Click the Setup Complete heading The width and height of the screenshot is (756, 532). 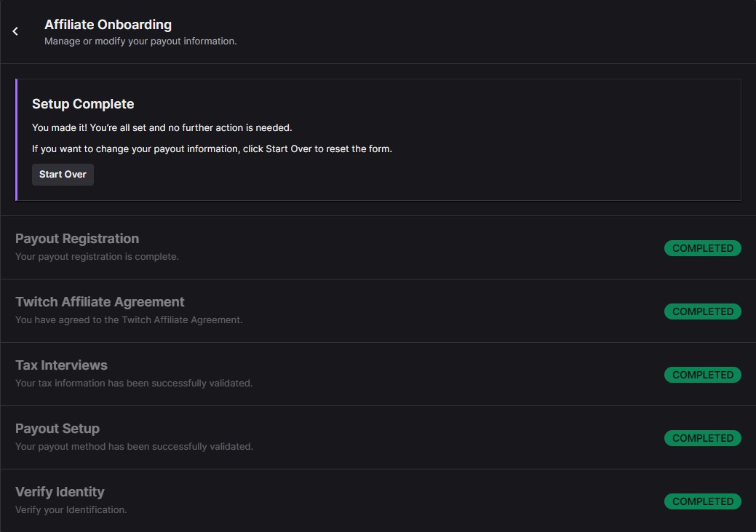[83, 104]
